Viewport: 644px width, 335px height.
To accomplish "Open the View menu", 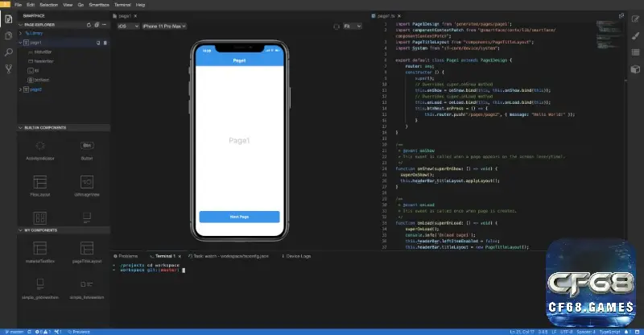I will pyautogui.click(x=68, y=5).
